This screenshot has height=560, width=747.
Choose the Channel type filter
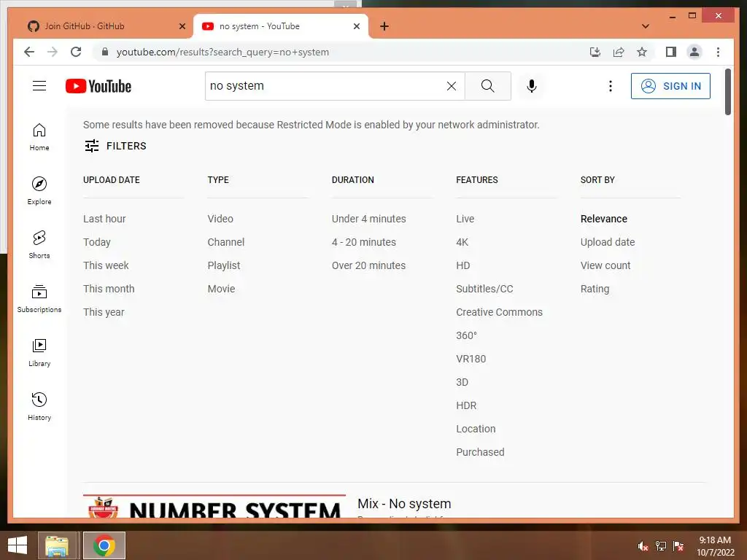(226, 242)
